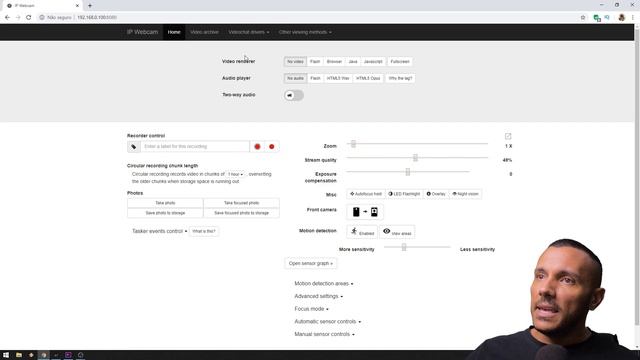Switch to front camera using phone icons button

coord(365,212)
